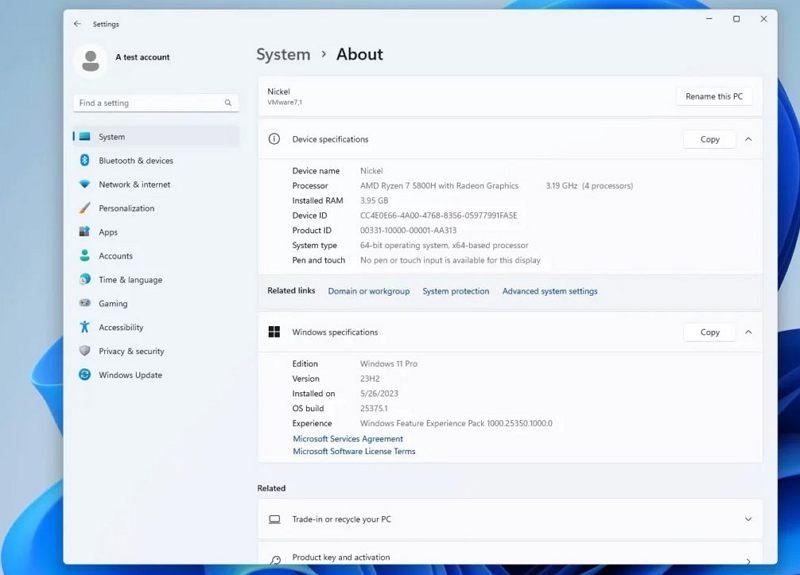
Task: Select the Gaming label in sidebar
Action: (x=113, y=303)
